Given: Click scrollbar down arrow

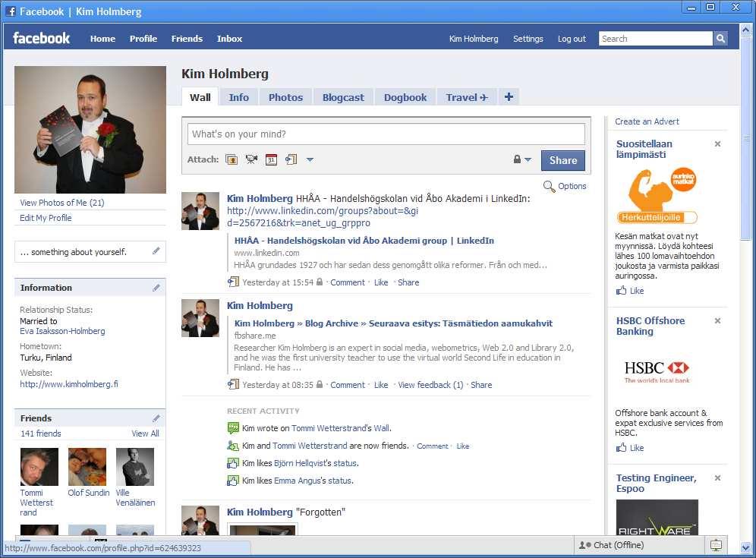Looking at the screenshot, I should pos(745,548).
